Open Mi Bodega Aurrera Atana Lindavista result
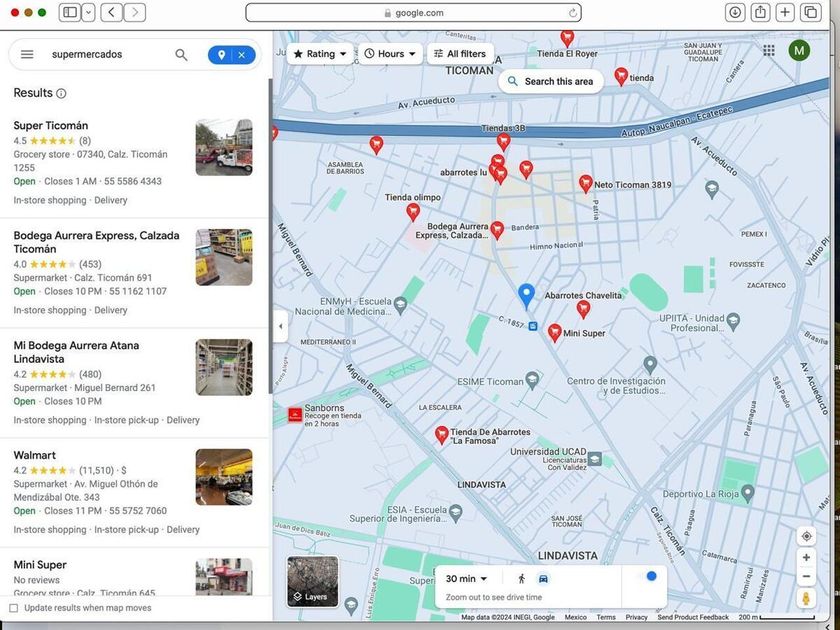This screenshot has height=630, width=840. pos(134,382)
